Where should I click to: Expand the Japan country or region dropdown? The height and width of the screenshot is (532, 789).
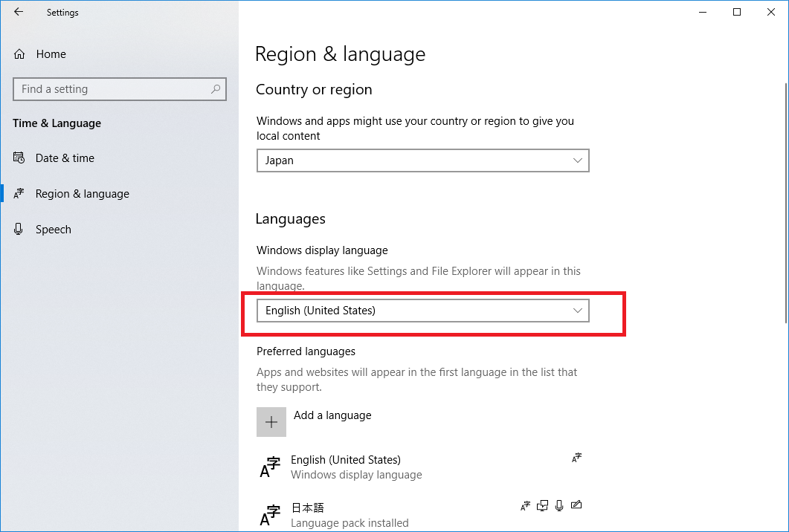pyautogui.click(x=422, y=160)
